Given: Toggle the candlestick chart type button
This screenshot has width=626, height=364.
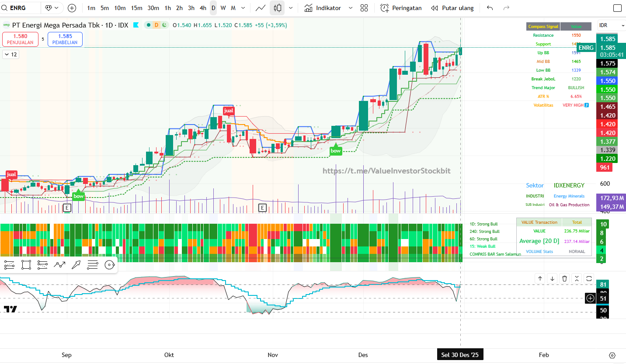Looking at the screenshot, I should click(x=277, y=8).
